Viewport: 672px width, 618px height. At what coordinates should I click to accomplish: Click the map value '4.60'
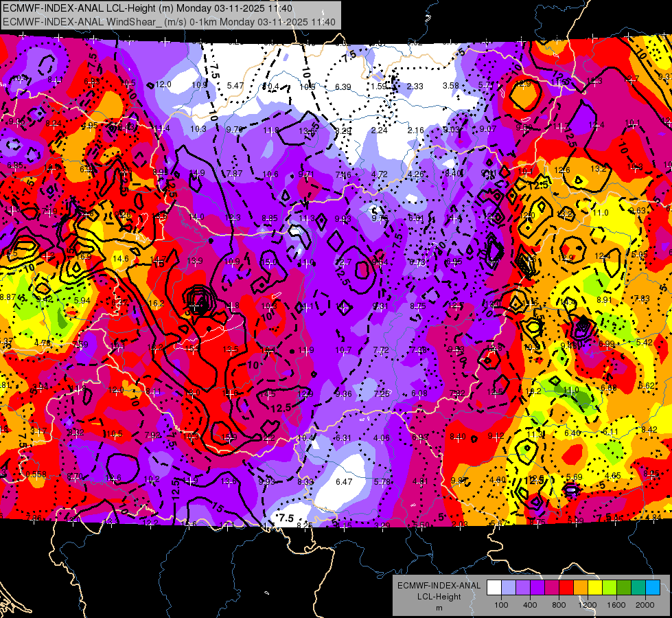click(498, 479)
